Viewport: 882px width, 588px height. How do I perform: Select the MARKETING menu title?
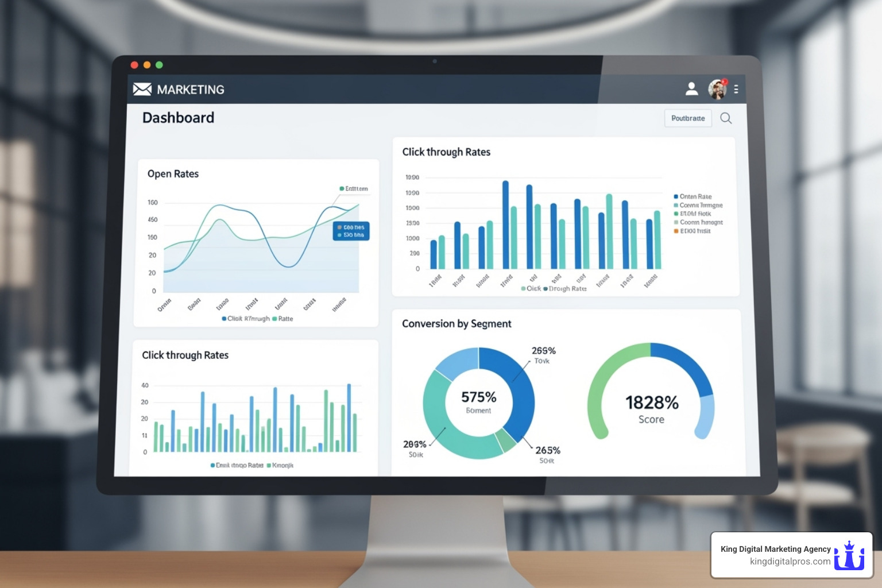191,89
